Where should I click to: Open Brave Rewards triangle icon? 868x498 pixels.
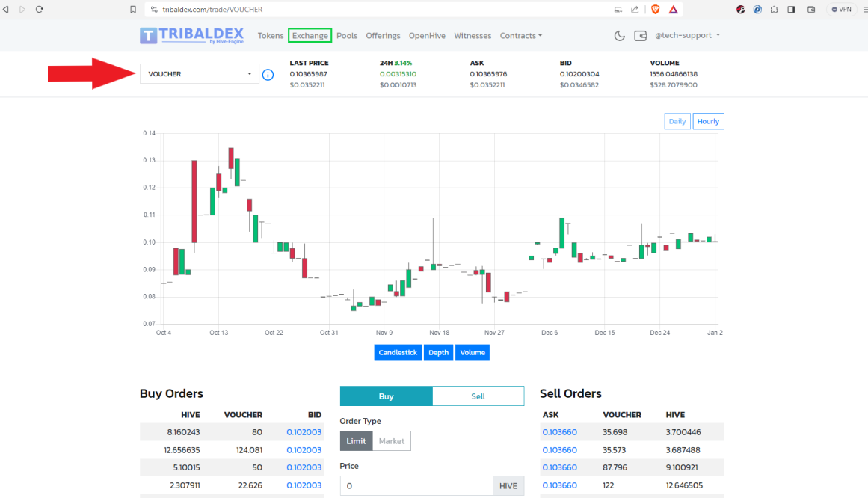(673, 10)
